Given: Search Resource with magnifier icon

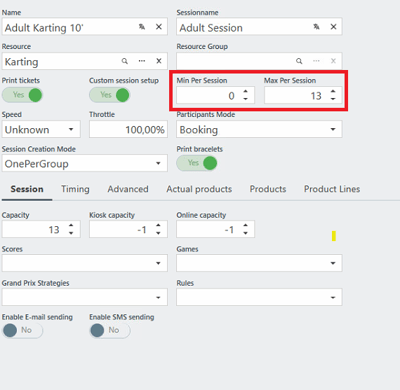Looking at the screenshot, I should tap(125, 61).
